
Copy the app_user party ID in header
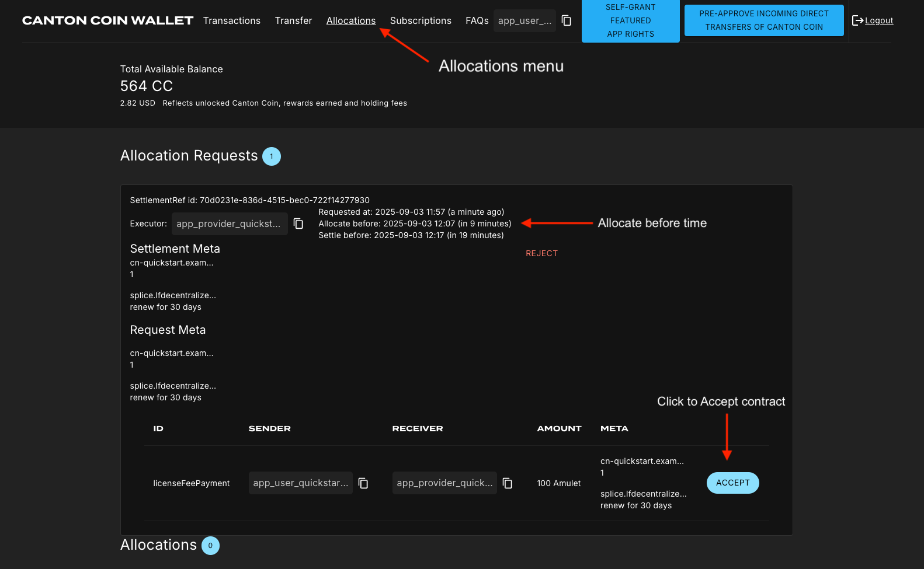(x=566, y=20)
